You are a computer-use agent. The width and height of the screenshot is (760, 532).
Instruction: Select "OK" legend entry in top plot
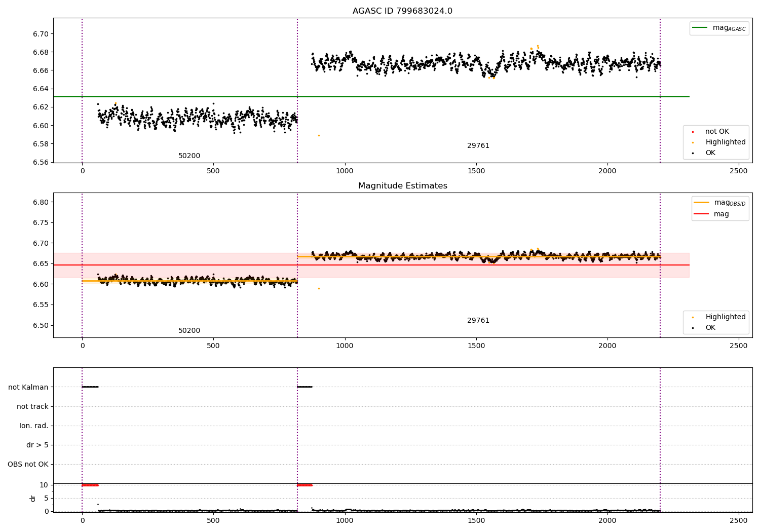710,153
